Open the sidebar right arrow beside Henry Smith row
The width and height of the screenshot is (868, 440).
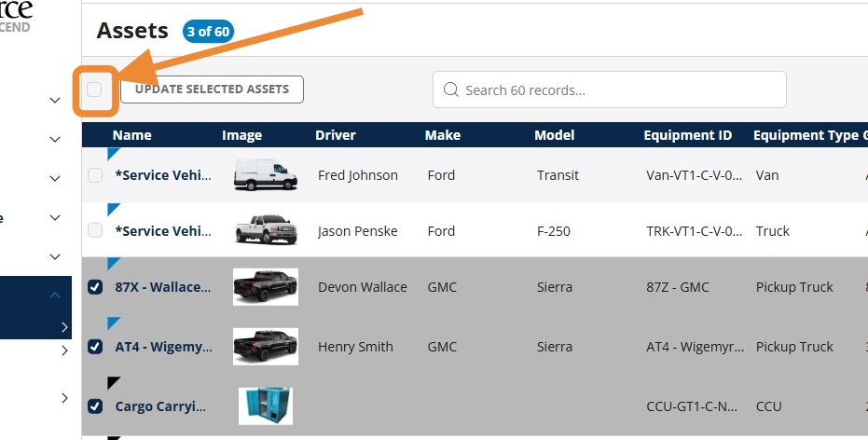[x=64, y=351]
